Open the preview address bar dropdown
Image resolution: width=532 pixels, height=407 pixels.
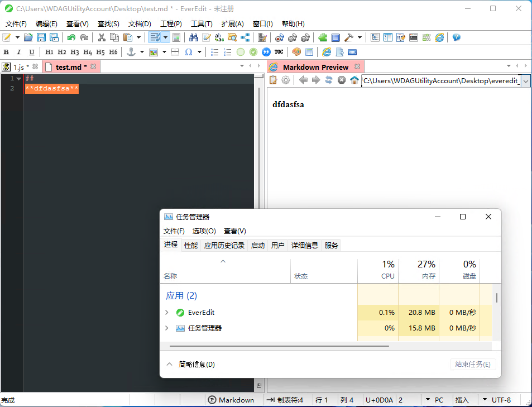click(525, 81)
